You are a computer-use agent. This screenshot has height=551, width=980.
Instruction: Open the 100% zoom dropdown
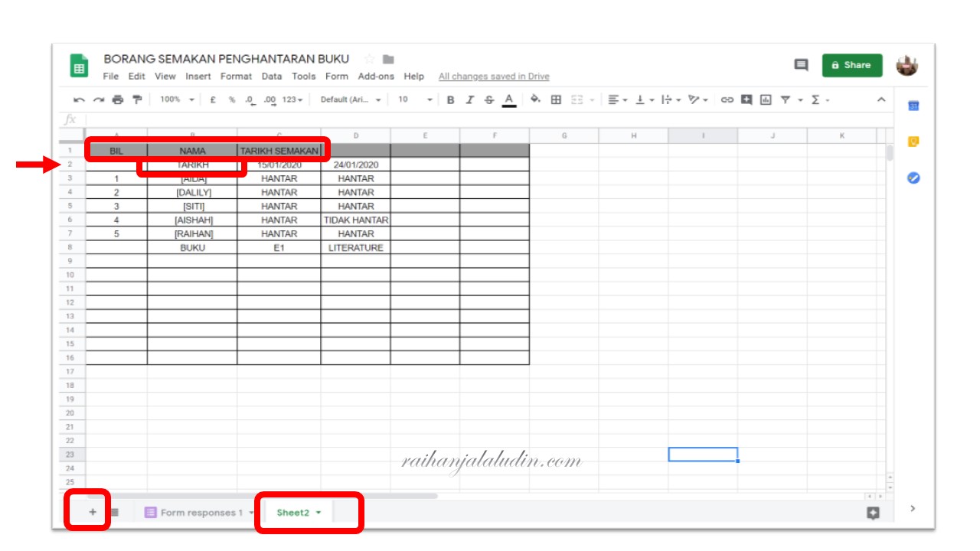[177, 99]
